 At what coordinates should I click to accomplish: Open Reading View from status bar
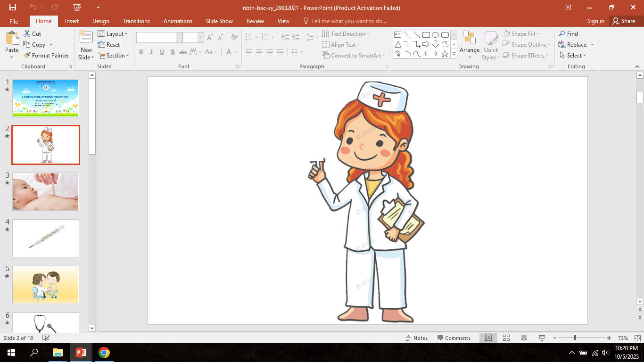(x=524, y=338)
